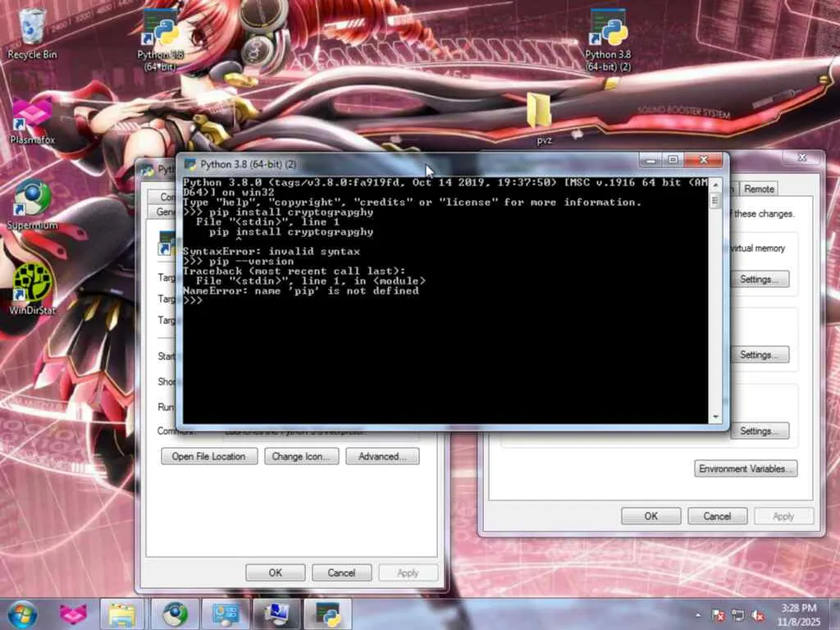The height and width of the screenshot is (630, 840).
Task: Close the Python 3.8 console window
Action: [x=704, y=160]
